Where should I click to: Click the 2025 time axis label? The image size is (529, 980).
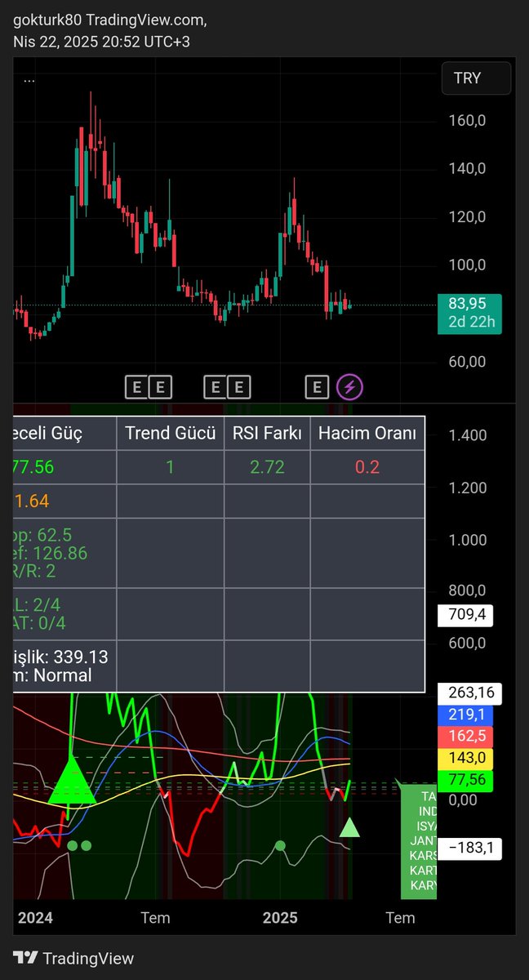pyautogui.click(x=281, y=918)
